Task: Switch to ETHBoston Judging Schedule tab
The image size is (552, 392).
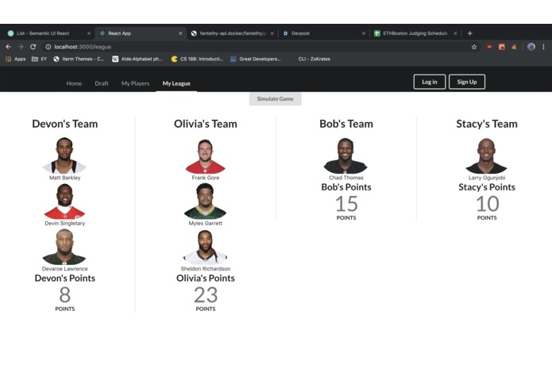Action: point(415,33)
